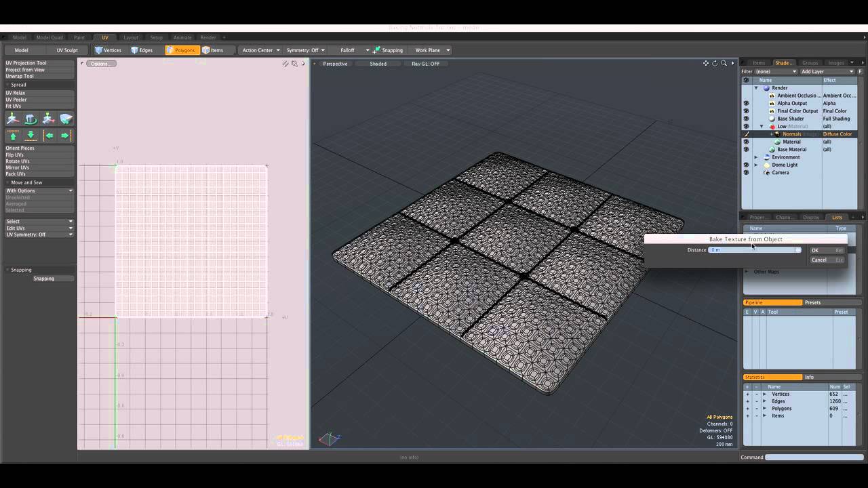The width and height of the screenshot is (868, 488).
Task: Select the UV rotate tool icon
Action: click(31, 119)
